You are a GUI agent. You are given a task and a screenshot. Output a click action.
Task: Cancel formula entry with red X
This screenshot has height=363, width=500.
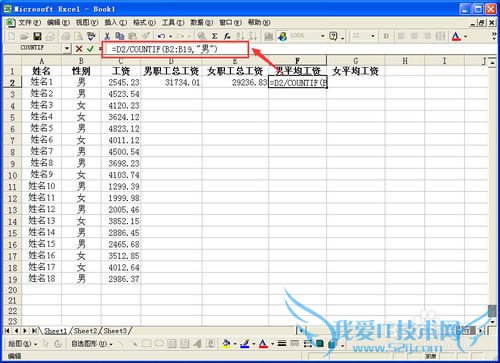79,49
